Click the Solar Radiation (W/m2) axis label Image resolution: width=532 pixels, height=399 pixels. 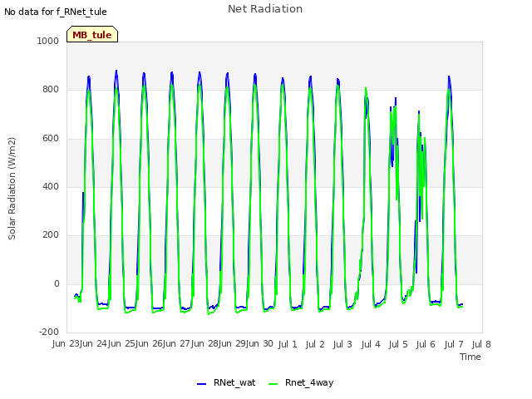pyautogui.click(x=12, y=189)
